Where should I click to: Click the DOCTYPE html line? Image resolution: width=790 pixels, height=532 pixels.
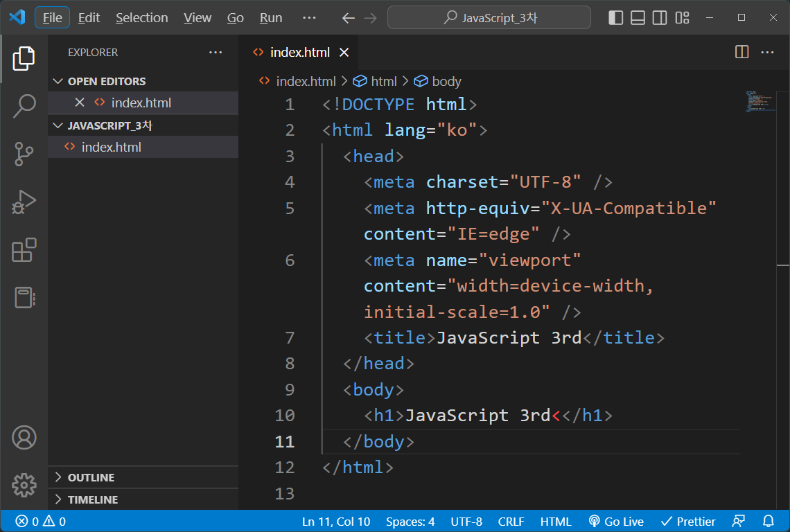pos(400,105)
